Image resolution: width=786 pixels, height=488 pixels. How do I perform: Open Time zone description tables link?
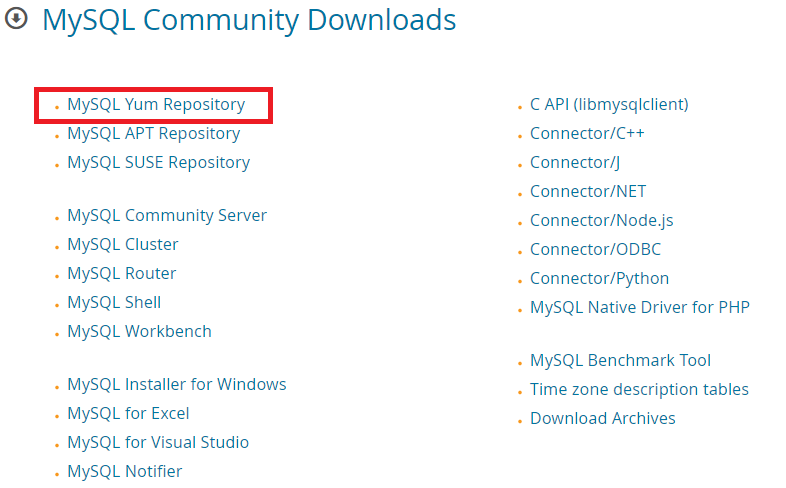(x=639, y=390)
